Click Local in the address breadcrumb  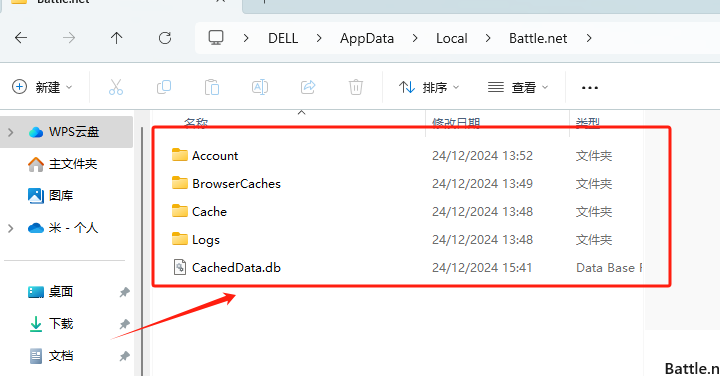click(x=452, y=38)
